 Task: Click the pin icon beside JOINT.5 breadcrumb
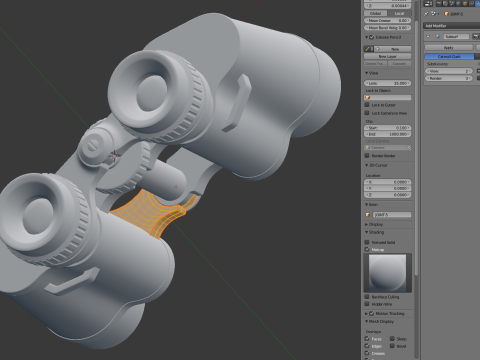(426, 14)
